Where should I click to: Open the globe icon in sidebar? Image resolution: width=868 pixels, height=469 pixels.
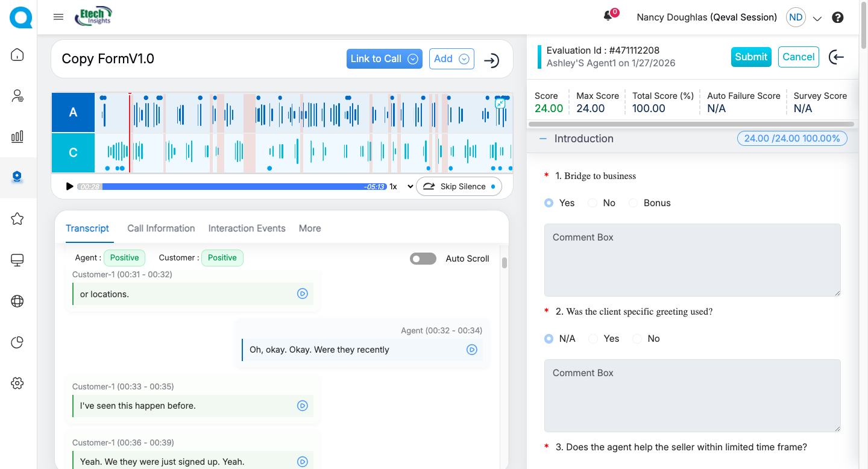(x=17, y=301)
